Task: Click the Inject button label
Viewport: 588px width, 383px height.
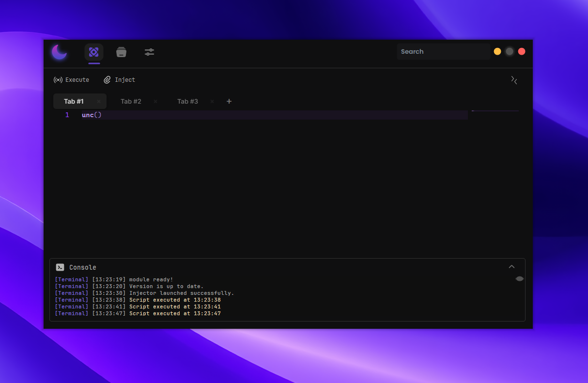Action: (125, 80)
